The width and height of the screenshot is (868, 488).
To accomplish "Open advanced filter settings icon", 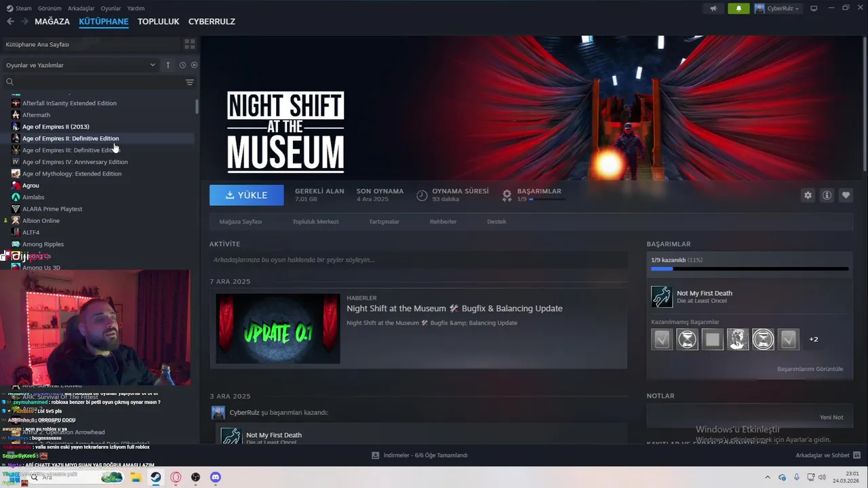I will tap(190, 82).
